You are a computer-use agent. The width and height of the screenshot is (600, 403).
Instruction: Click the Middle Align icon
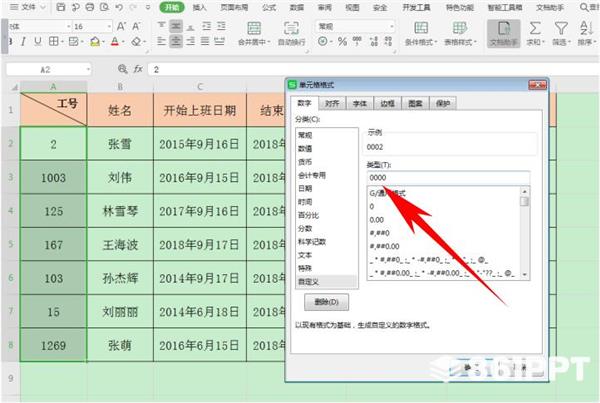176,26
